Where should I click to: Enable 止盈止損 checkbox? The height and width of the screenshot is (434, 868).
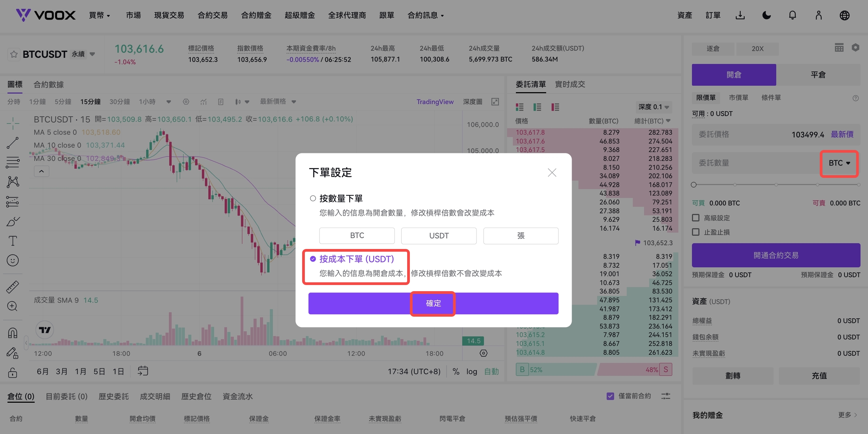tap(696, 232)
